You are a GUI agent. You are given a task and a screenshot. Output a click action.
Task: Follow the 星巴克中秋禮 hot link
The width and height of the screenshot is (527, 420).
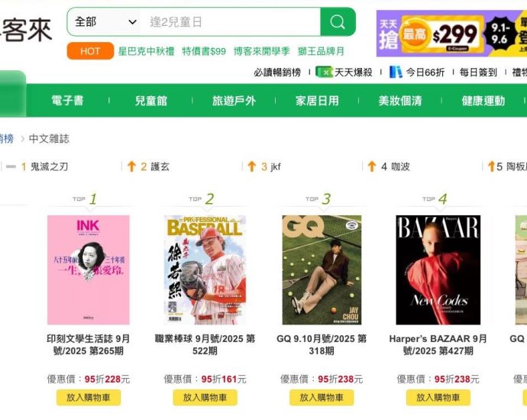point(146,51)
